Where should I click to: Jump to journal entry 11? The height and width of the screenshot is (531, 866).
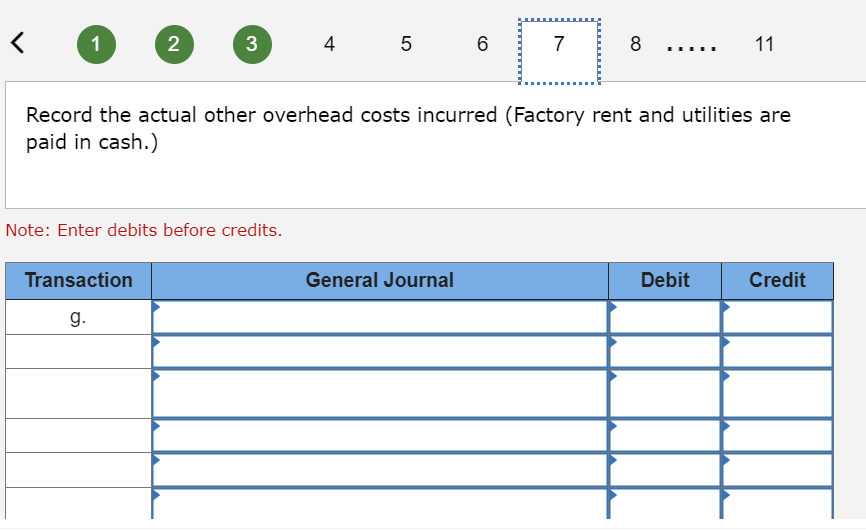764,44
